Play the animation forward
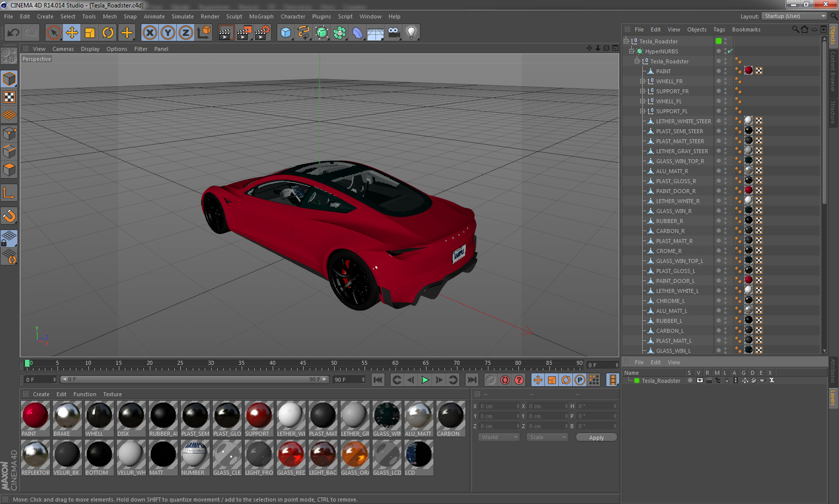This screenshot has width=839, height=504. pyautogui.click(x=425, y=380)
